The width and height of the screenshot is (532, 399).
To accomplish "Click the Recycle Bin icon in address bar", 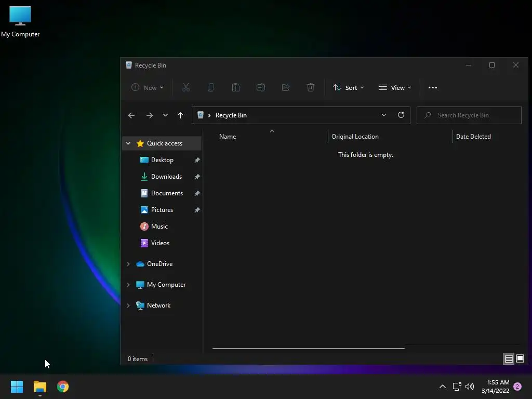I will [x=201, y=115].
